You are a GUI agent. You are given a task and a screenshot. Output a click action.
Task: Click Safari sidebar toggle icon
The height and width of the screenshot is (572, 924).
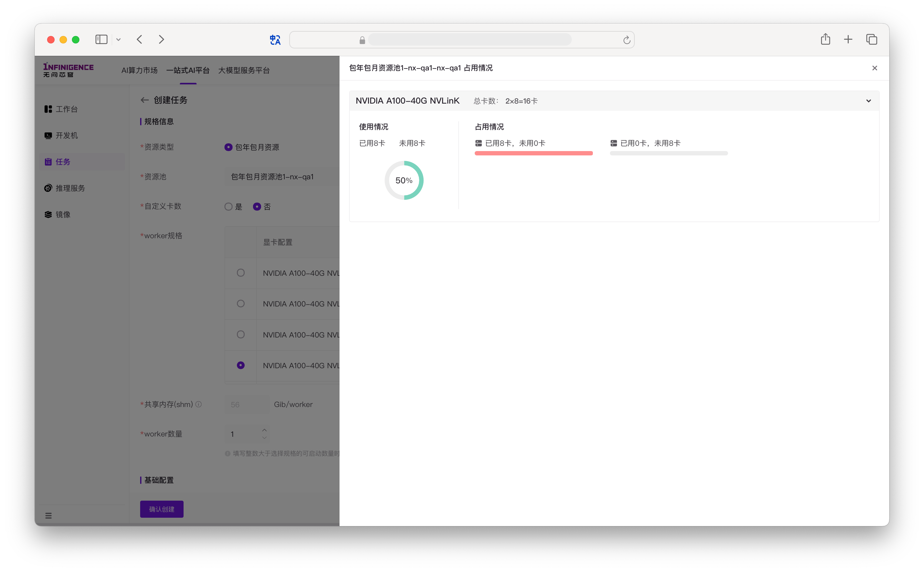(101, 39)
